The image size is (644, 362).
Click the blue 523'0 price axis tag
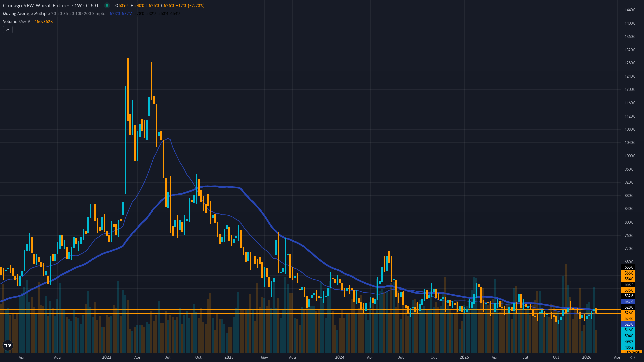pyautogui.click(x=628, y=324)
